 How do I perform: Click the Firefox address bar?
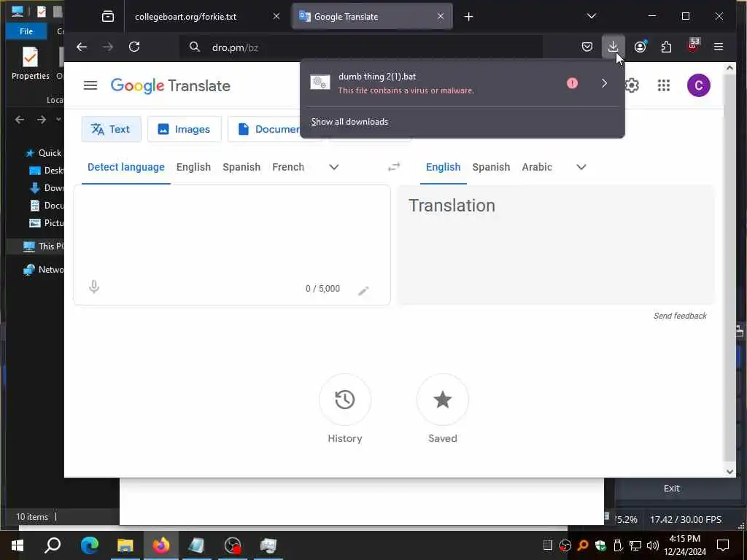(x=360, y=47)
